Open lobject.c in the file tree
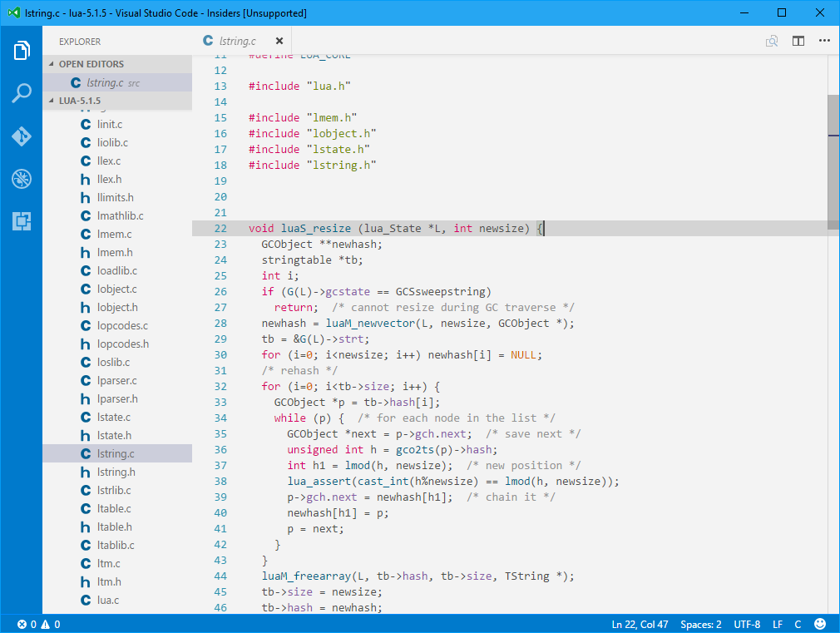Viewport: 840px width, 633px height. (117, 289)
